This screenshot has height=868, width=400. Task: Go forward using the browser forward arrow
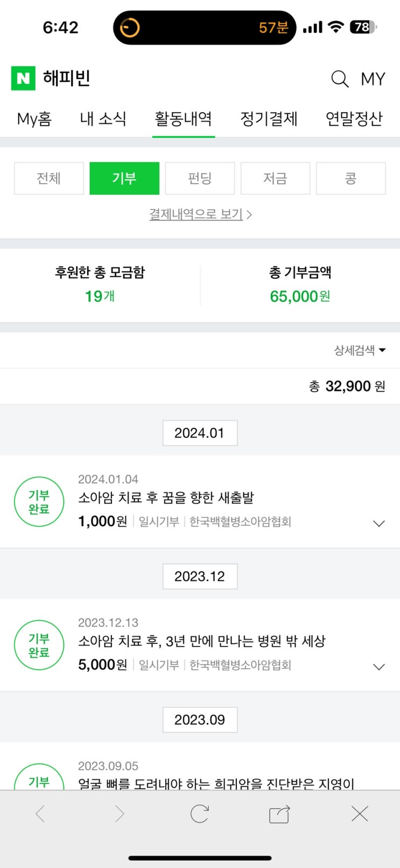119,814
